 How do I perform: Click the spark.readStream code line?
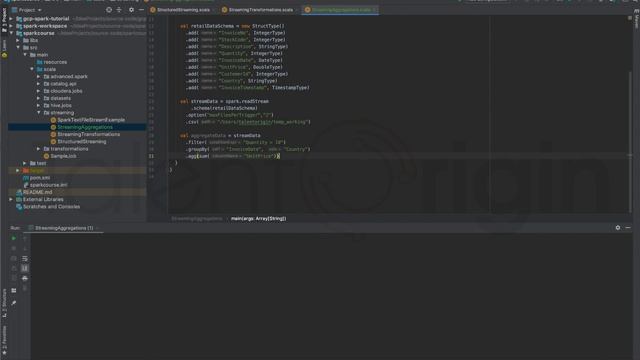pyautogui.click(x=224, y=101)
